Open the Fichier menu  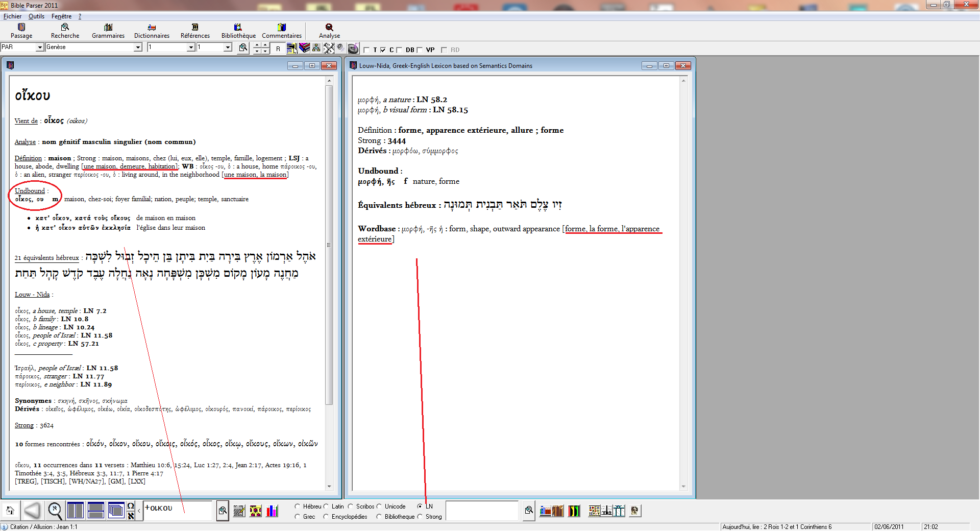point(12,16)
